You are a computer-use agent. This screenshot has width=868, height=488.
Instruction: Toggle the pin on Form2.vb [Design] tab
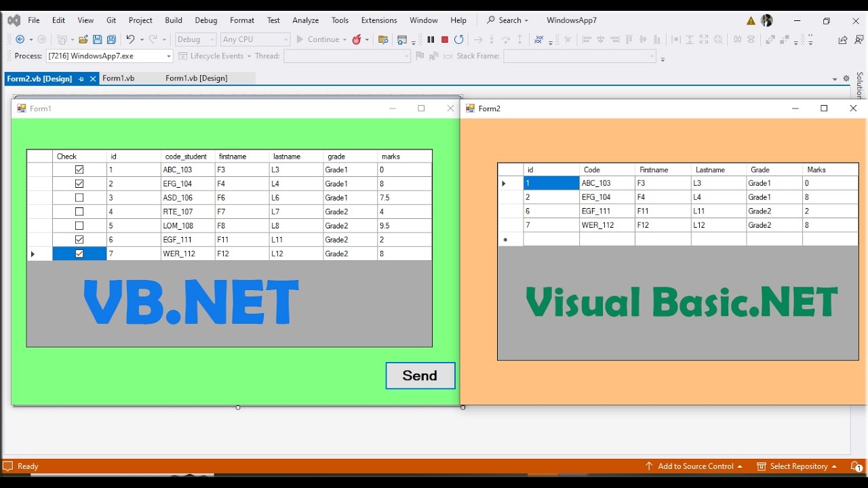81,79
